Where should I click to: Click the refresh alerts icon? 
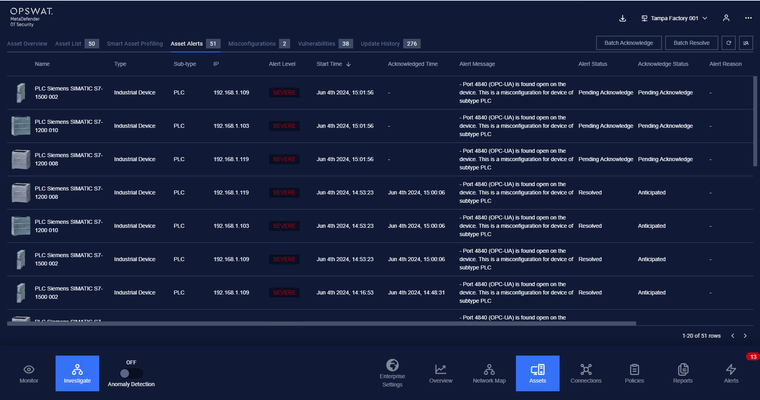[x=728, y=43]
